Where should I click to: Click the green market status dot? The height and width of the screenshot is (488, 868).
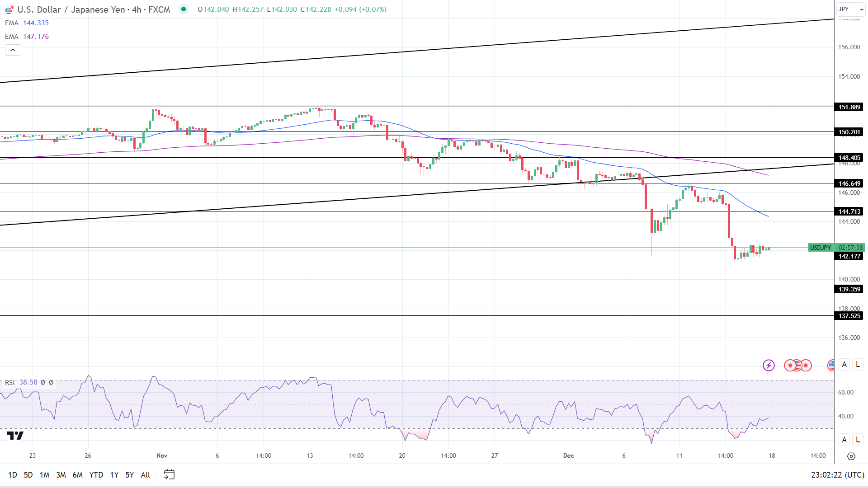[184, 9]
